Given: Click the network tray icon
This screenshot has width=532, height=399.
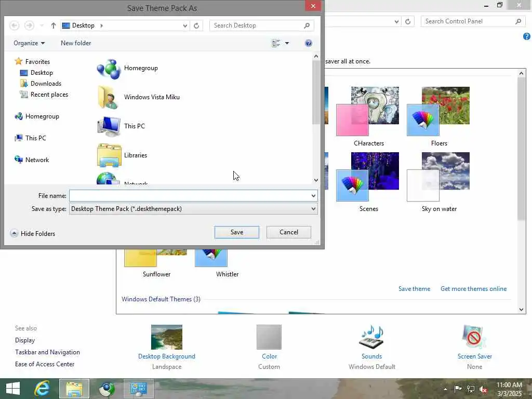Looking at the screenshot, I should tap(471, 389).
